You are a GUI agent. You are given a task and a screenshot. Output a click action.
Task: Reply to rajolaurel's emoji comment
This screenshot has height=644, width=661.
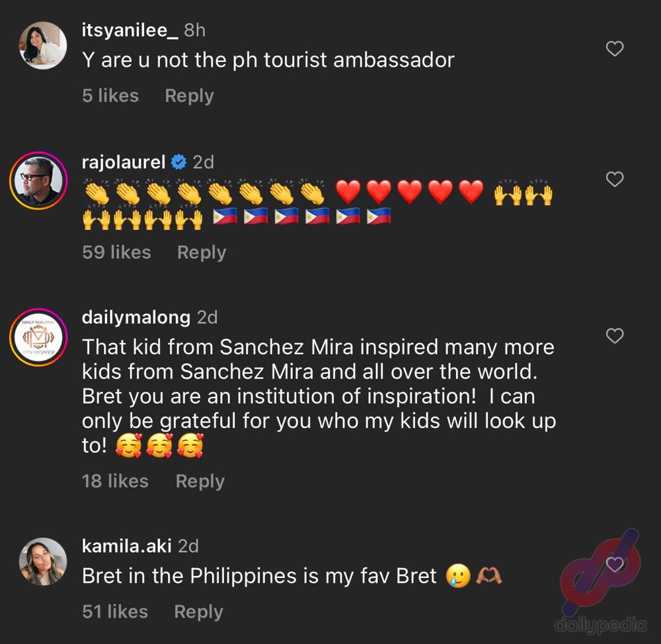pos(202,253)
